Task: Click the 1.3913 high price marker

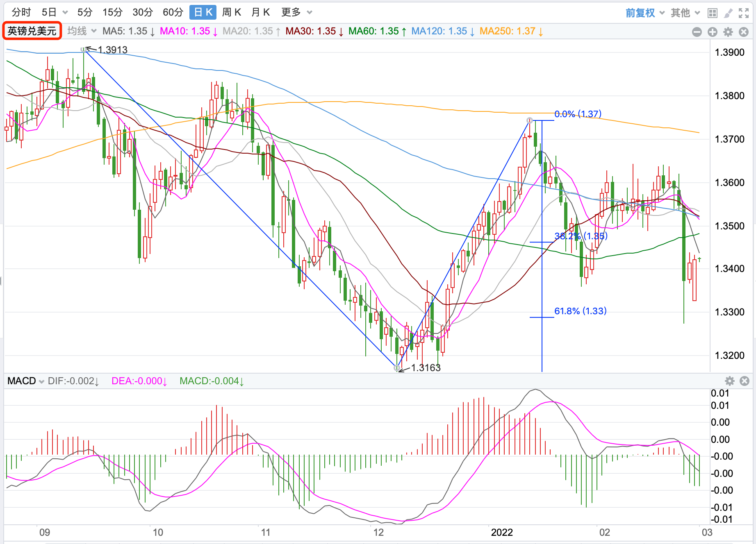Action: [113, 50]
